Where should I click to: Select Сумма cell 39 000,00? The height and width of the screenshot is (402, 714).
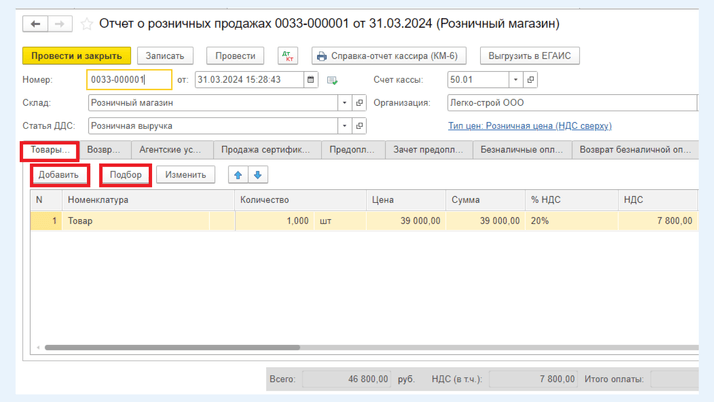485,221
